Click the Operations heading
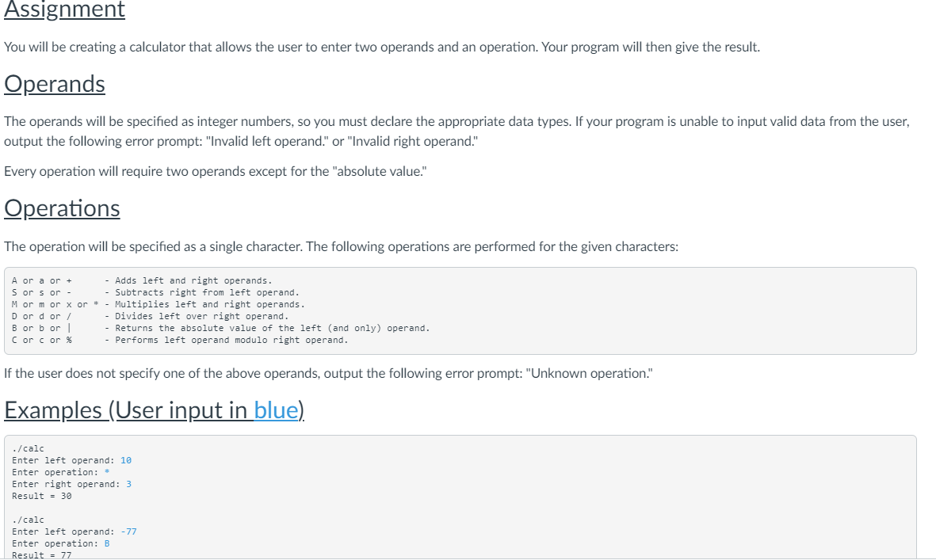 (62, 208)
